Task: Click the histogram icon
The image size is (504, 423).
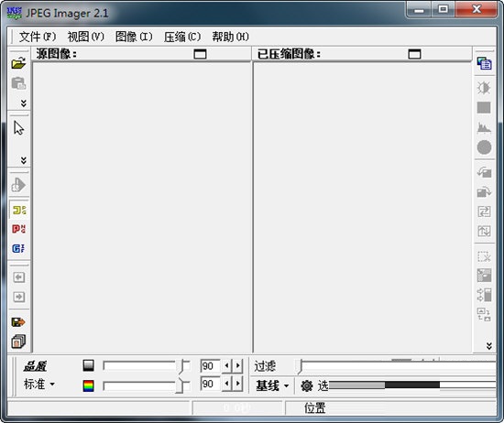Action: click(x=484, y=127)
